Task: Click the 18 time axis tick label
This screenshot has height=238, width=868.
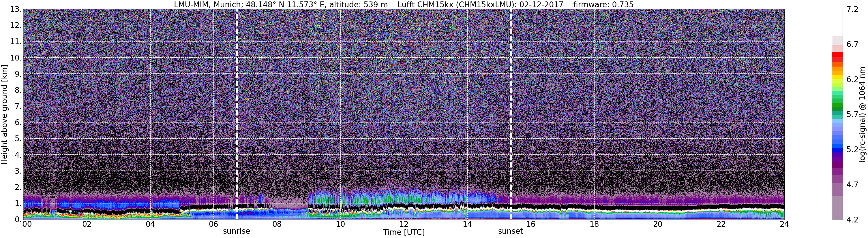Action: click(x=594, y=224)
